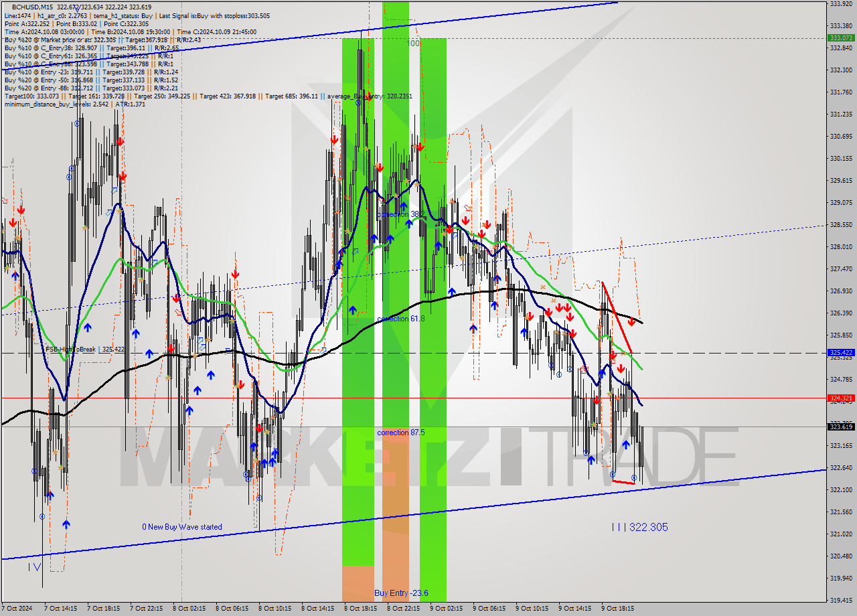Click the '9 Oct 02:15' time axis label

click(x=446, y=609)
